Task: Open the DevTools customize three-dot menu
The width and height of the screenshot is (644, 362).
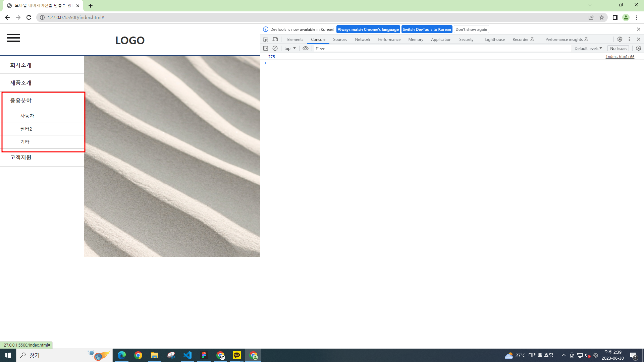Action: tap(629, 39)
